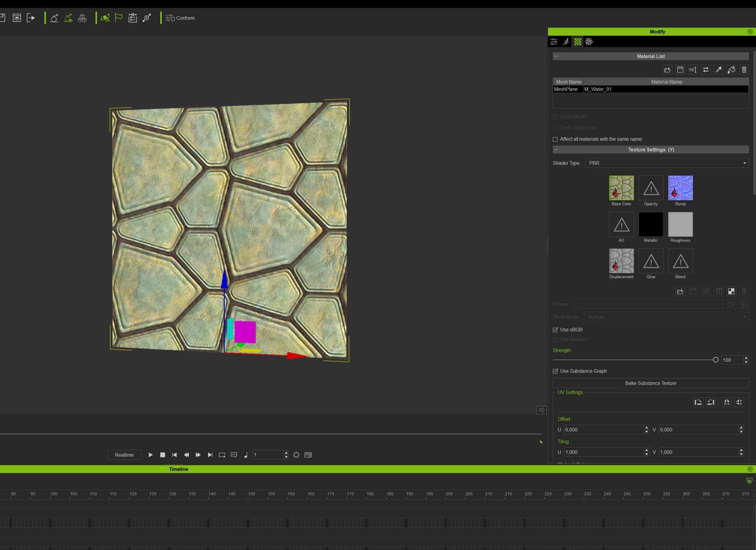Select the Displacement texture thumbnail
This screenshot has height=550, width=756.
621,261
